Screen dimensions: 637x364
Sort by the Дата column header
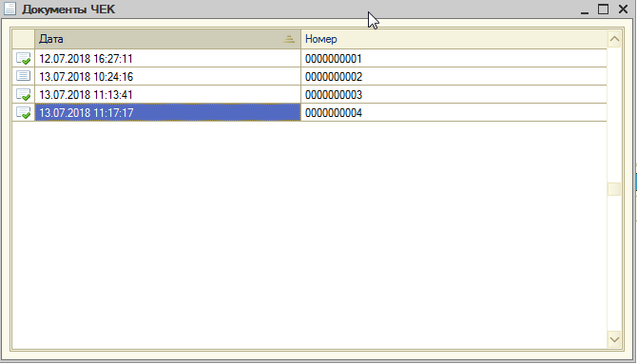(x=167, y=39)
